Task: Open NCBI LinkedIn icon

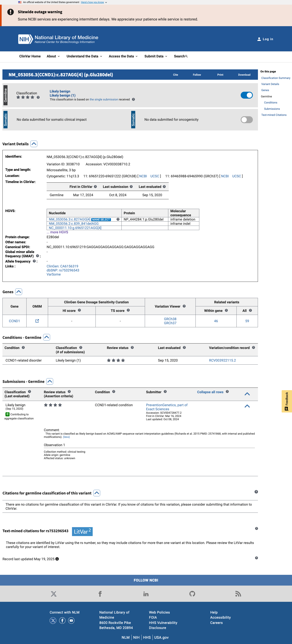Action: pos(146,594)
